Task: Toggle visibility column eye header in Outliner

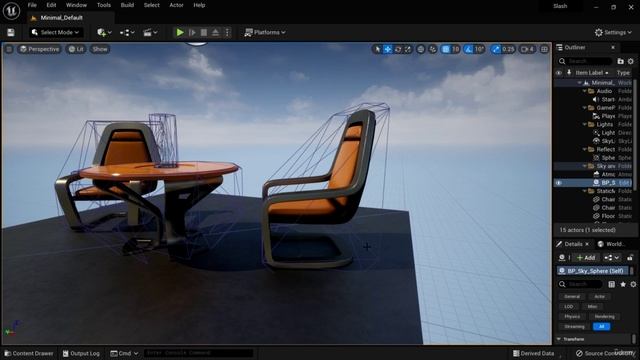Action: pyautogui.click(x=558, y=73)
